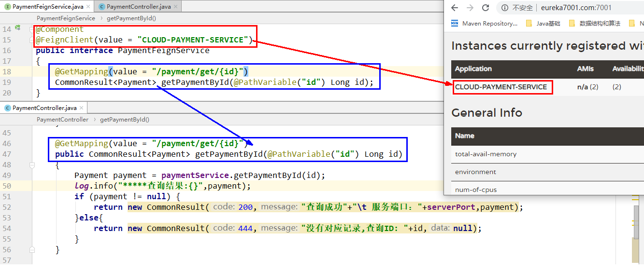Open Maven Repository bookmark
644x273 pixels.
tap(484, 23)
